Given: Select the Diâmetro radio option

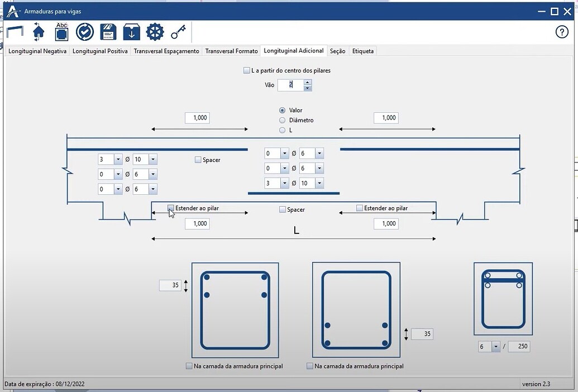Looking at the screenshot, I should pyautogui.click(x=283, y=120).
